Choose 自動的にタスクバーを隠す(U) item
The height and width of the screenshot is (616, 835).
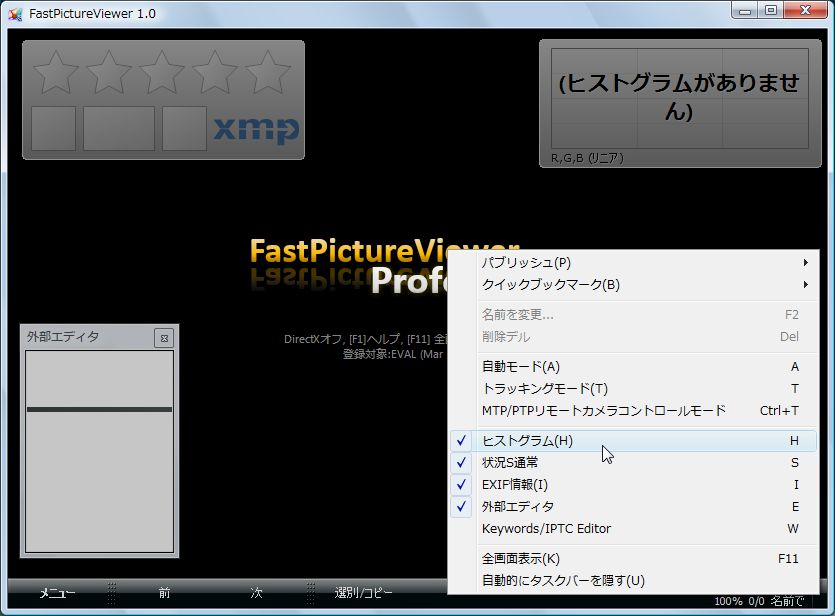[x=633, y=580]
